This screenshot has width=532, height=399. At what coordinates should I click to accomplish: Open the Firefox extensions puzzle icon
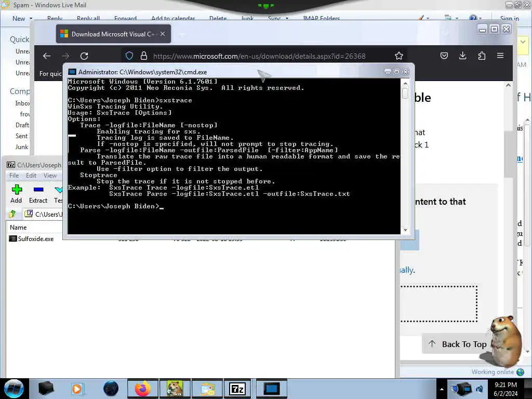(x=482, y=56)
